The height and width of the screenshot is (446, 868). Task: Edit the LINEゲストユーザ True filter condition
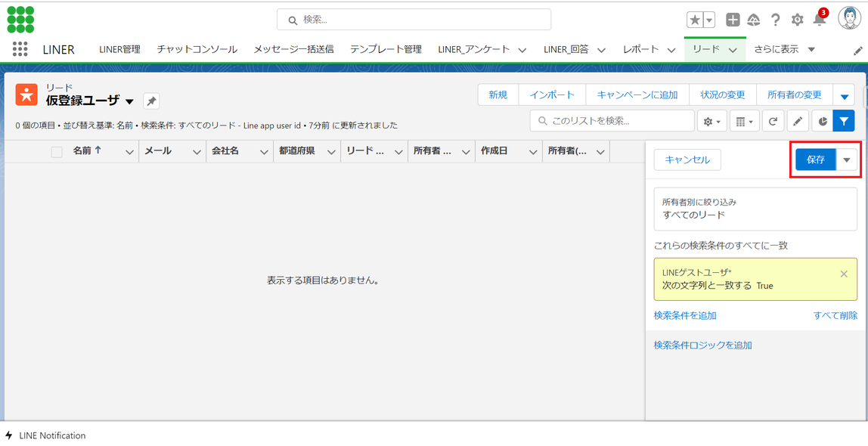tap(755, 280)
